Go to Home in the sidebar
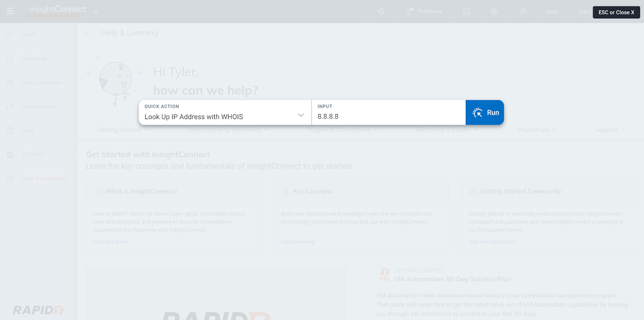Image resolution: width=644 pixels, height=320 pixels. 29,35
